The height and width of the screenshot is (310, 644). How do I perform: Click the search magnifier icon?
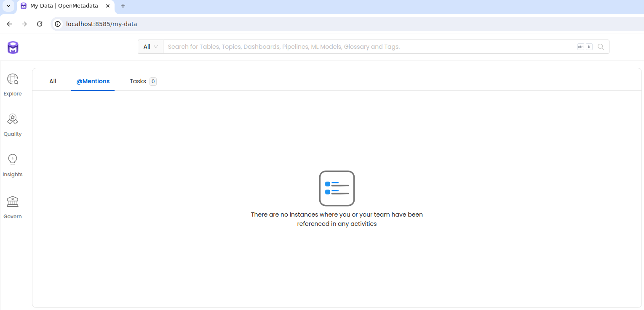tap(601, 47)
